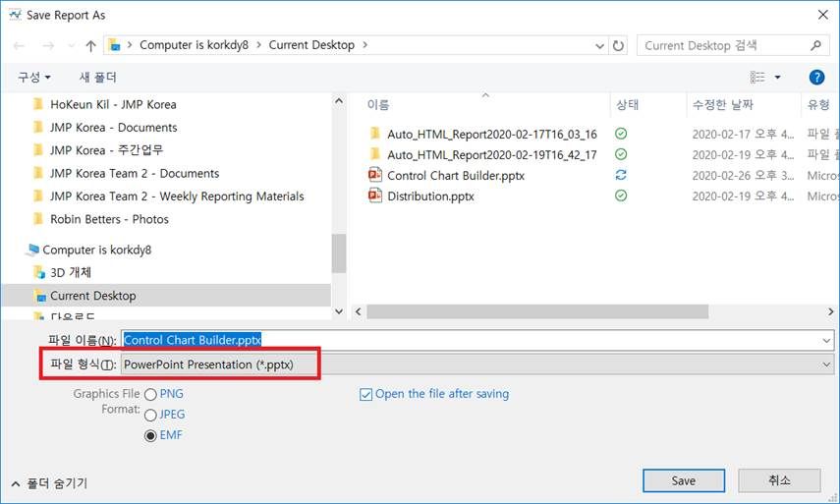Image resolution: width=840 pixels, height=504 pixels.
Task: Select the JPEG graphics format option
Action: tap(150, 415)
